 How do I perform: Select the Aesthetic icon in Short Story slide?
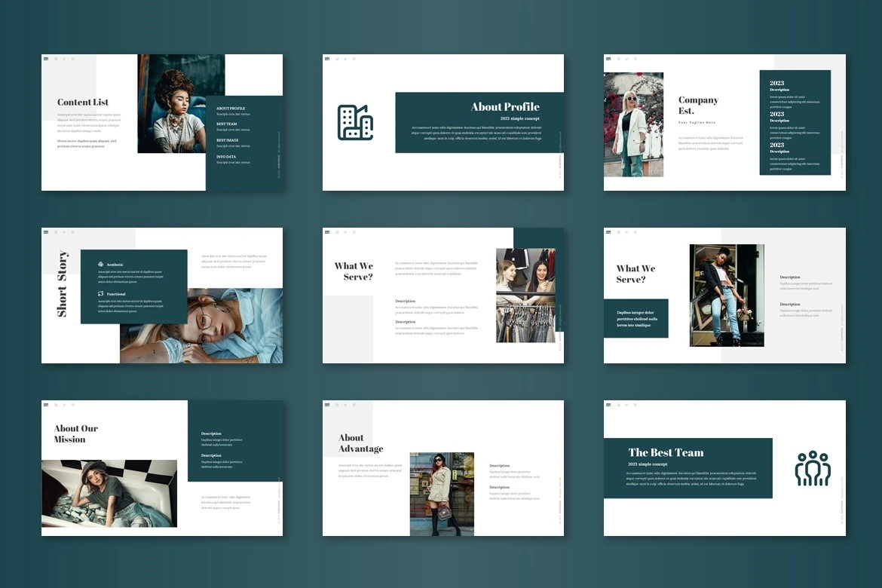click(101, 265)
